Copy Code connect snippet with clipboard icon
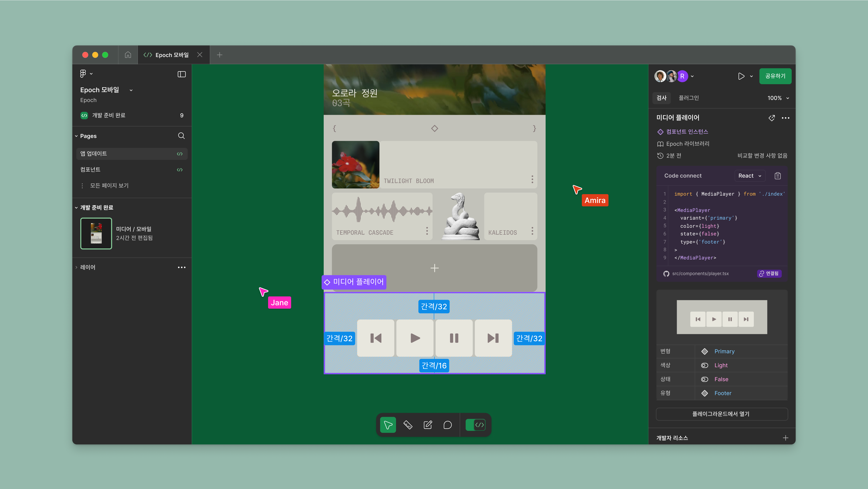The image size is (868, 489). tap(777, 176)
